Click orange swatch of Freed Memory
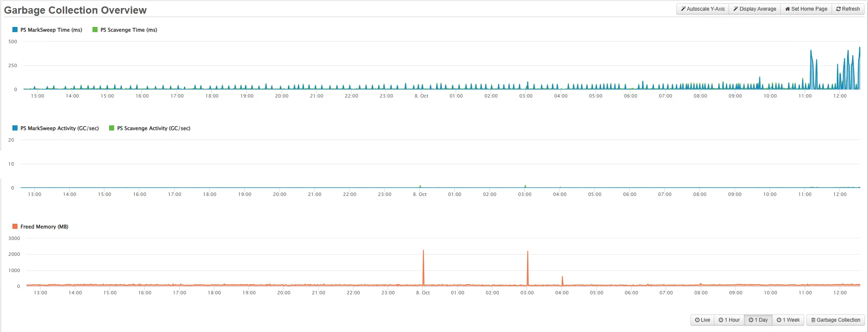Image resolution: width=868 pixels, height=332 pixels. pos(15,226)
